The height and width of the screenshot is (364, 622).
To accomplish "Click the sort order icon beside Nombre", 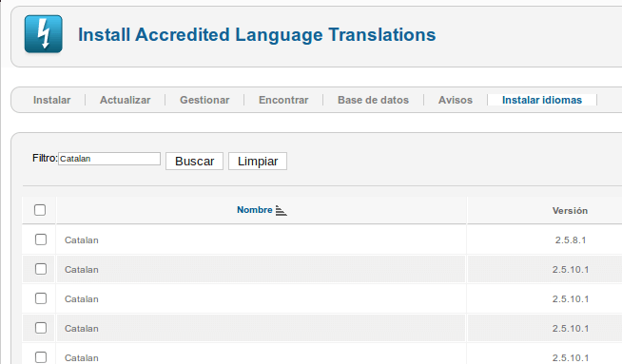I will pyautogui.click(x=281, y=211).
